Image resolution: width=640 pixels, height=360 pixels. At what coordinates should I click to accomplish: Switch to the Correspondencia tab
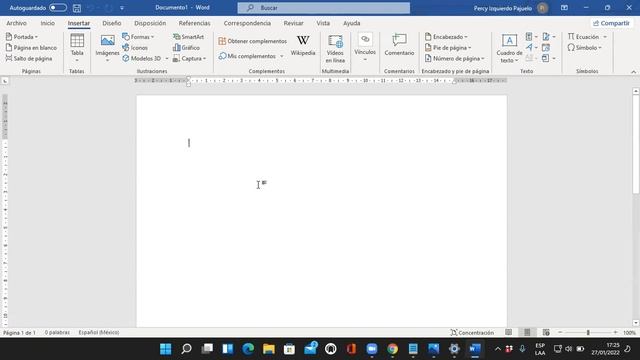coord(247,23)
